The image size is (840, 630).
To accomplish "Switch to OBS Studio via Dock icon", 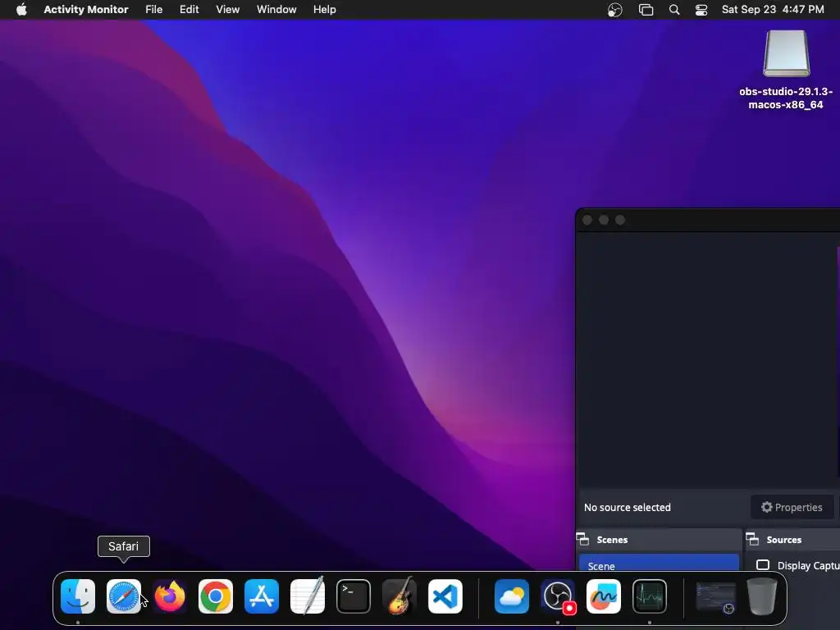I will (558, 596).
